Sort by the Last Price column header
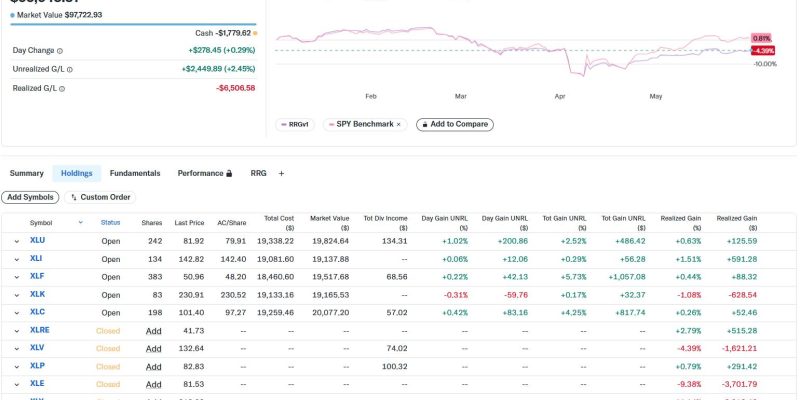 tap(189, 223)
